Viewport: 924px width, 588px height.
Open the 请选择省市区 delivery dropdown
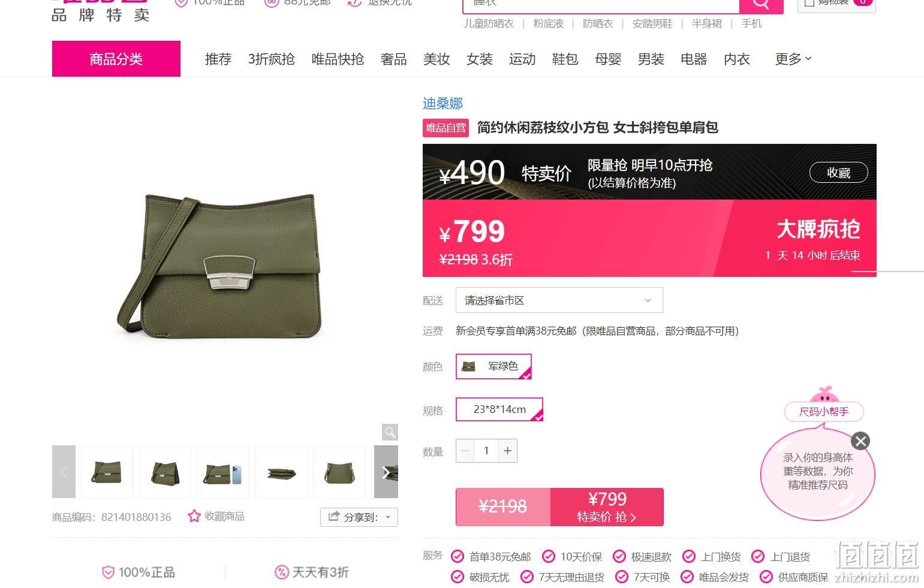559,300
